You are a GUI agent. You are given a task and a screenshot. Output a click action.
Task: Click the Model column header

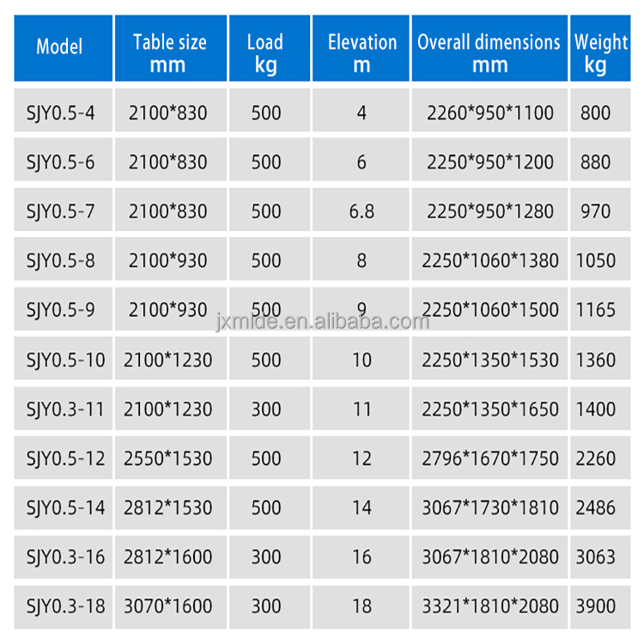[59, 47]
